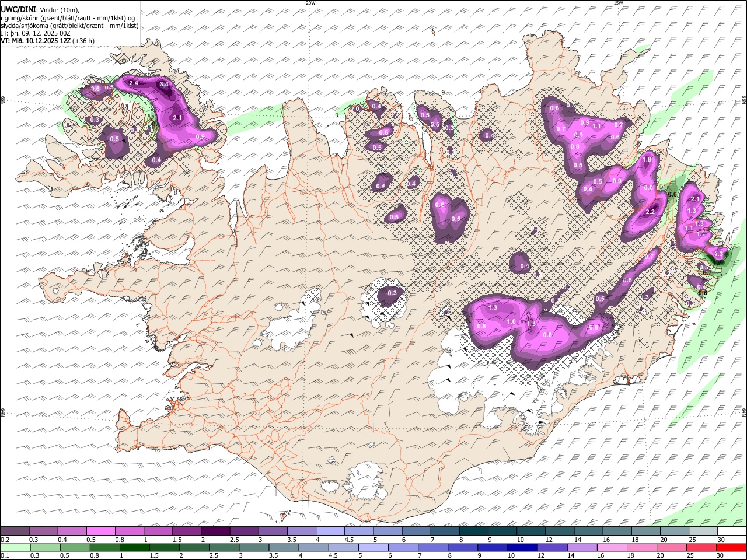This screenshot has height=560, width=747.
Task: Click the 9 label in lower legend
Action: click(x=481, y=556)
